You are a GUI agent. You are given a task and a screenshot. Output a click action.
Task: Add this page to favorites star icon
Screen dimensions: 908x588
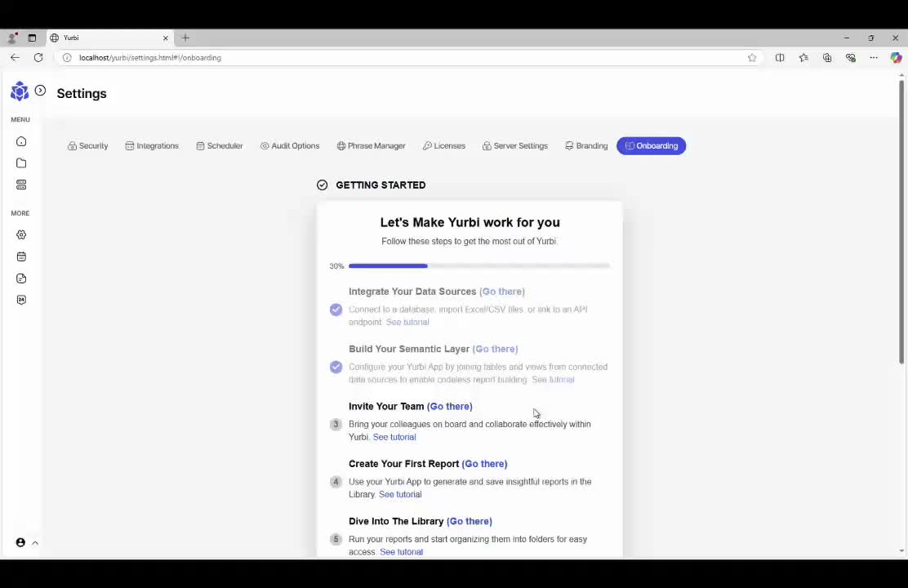[x=752, y=57]
